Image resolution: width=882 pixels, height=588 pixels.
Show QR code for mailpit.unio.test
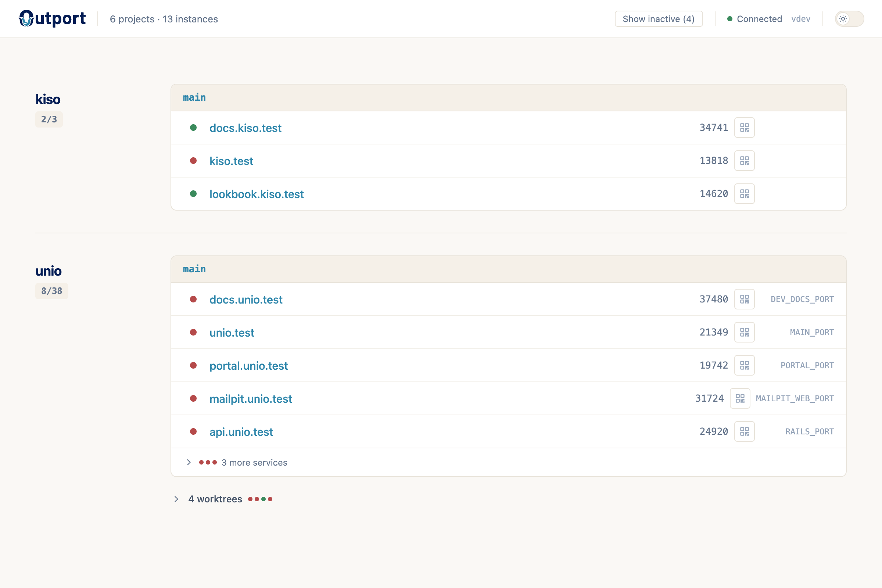tap(740, 398)
